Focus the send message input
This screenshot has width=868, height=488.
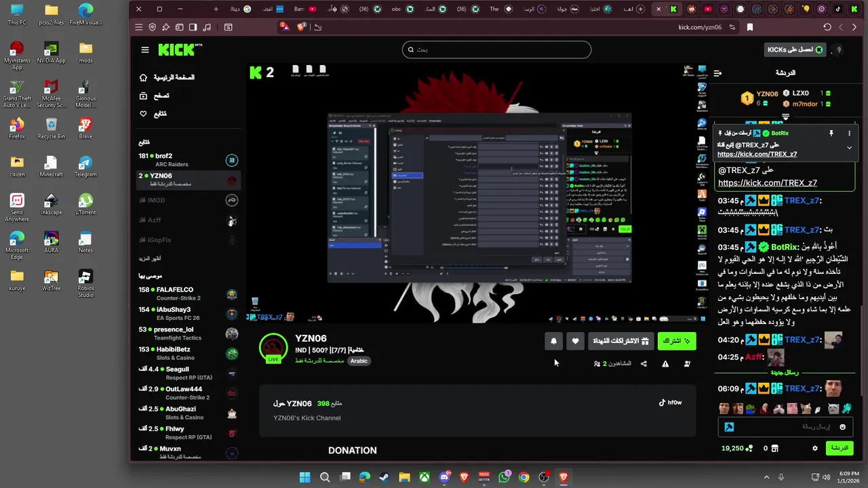[x=784, y=427]
